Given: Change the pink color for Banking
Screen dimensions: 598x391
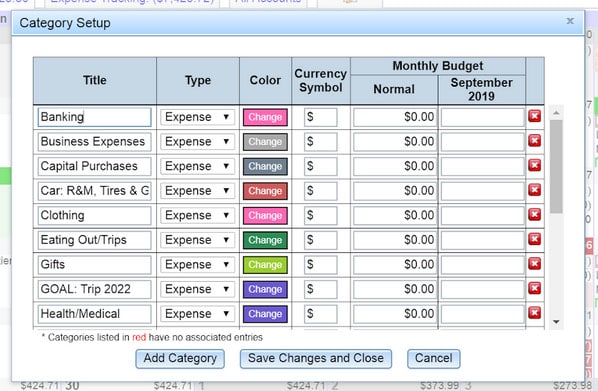Looking at the screenshot, I should [265, 117].
